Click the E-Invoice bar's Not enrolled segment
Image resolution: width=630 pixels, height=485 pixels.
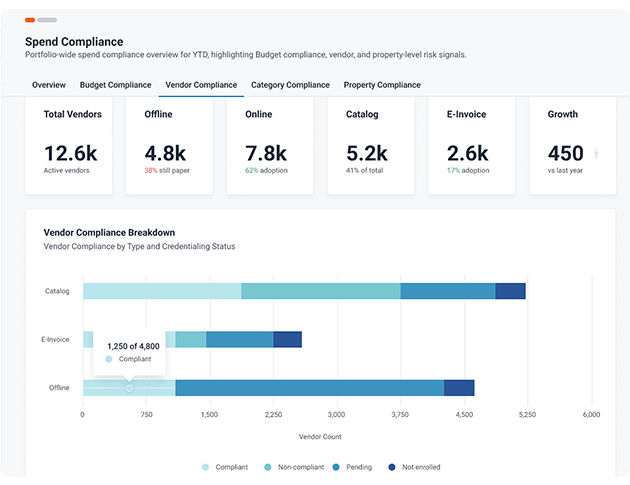(288, 340)
